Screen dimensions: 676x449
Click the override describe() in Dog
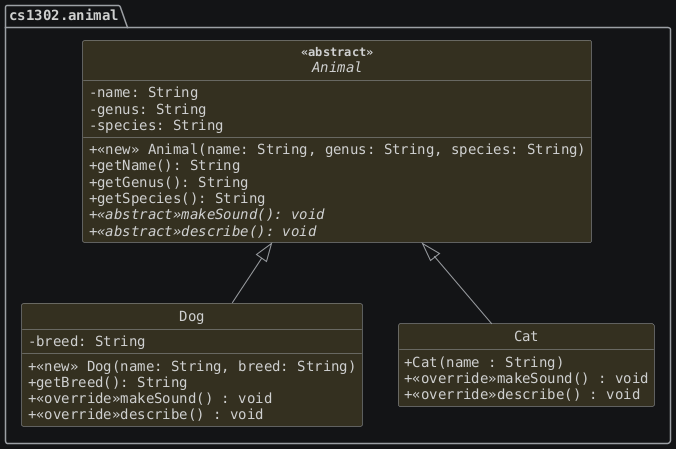[x=146, y=414]
